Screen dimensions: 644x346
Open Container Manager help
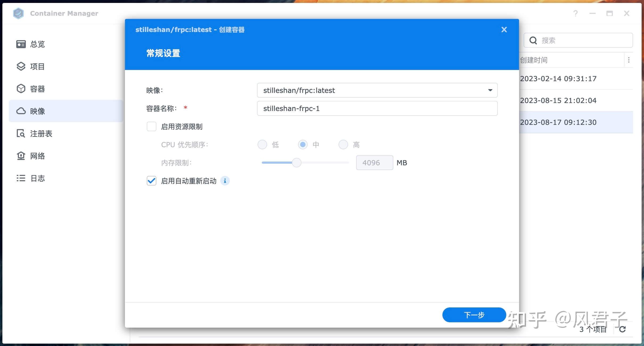(x=575, y=13)
